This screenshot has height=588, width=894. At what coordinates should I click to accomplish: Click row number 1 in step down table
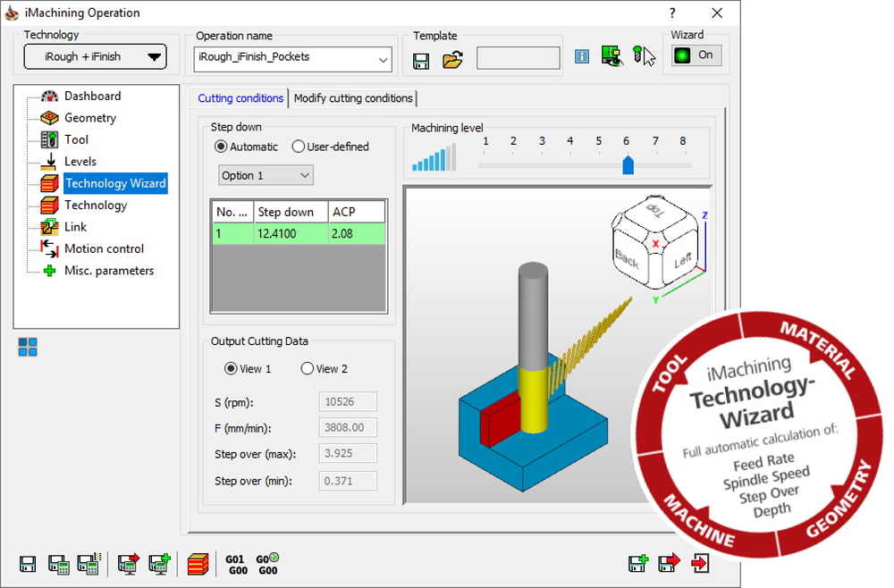tap(232, 233)
